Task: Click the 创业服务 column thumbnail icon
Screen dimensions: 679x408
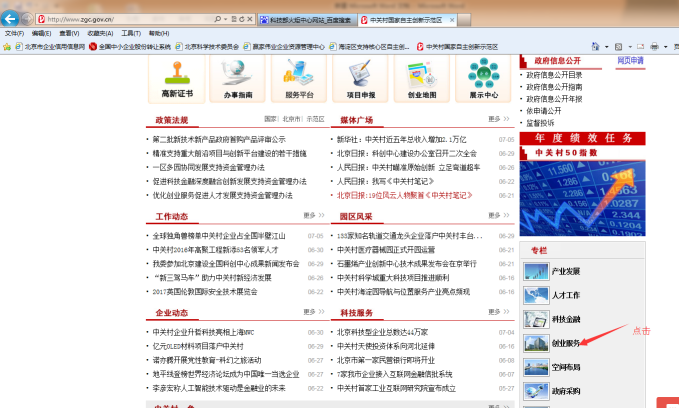Action: [x=536, y=343]
